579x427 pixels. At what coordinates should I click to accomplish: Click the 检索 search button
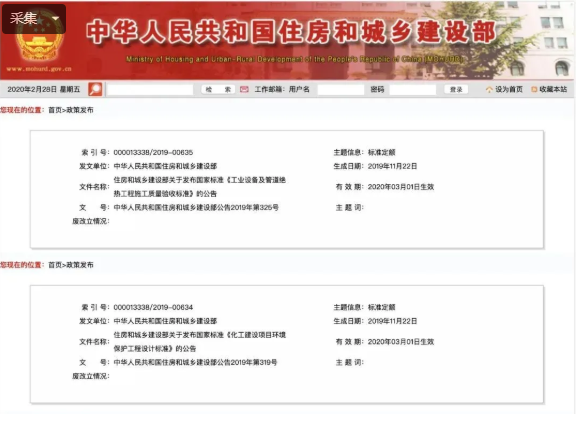click(x=218, y=89)
